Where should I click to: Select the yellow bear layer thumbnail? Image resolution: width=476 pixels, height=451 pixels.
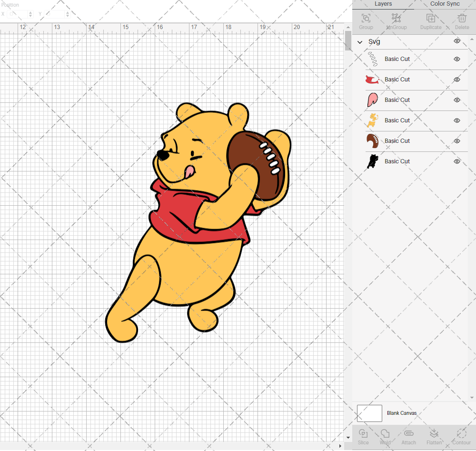pyautogui.click(x=373, y=120)
